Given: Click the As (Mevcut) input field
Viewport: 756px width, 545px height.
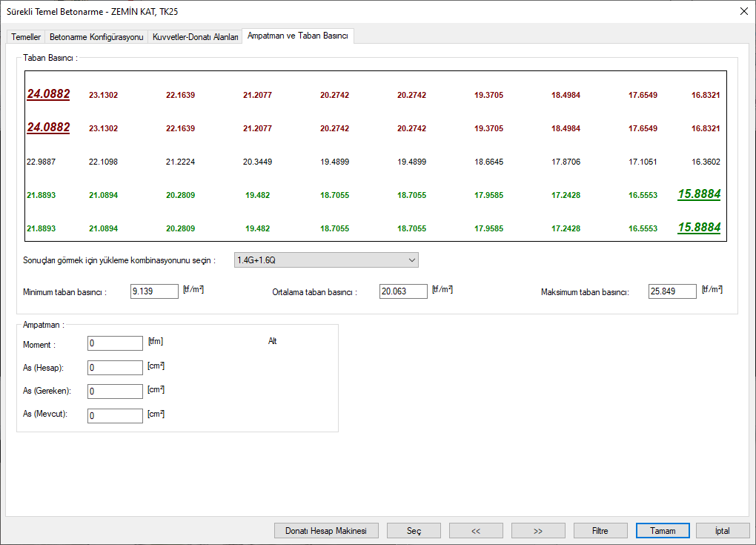Looking at the screenshot, I should coord(115,416).
